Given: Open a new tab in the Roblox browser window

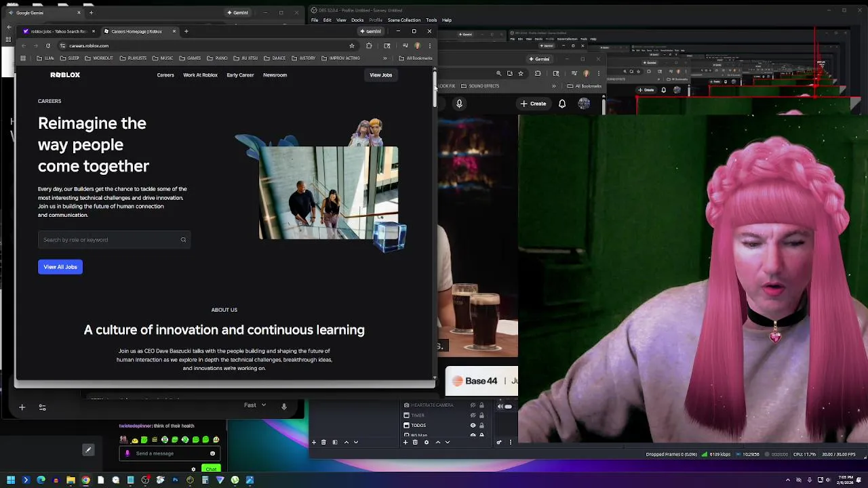Looking at the screenshot, I should point(186,31).
